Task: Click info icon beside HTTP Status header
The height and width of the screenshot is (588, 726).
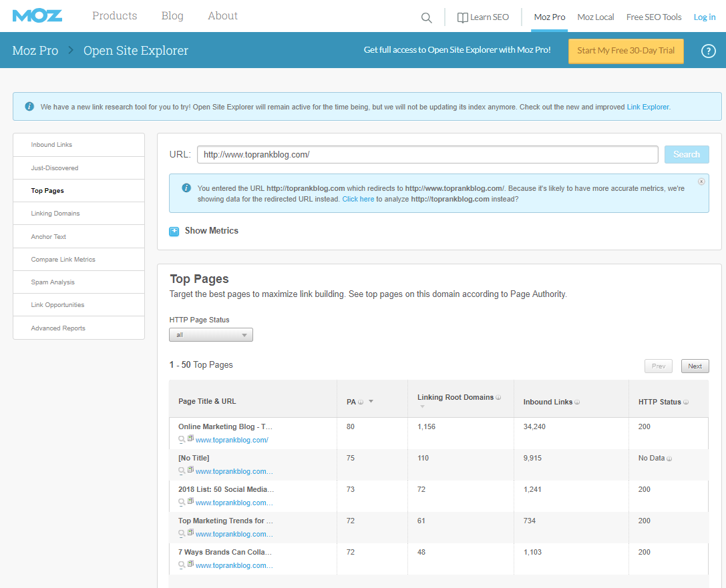Action: (686, 402)
